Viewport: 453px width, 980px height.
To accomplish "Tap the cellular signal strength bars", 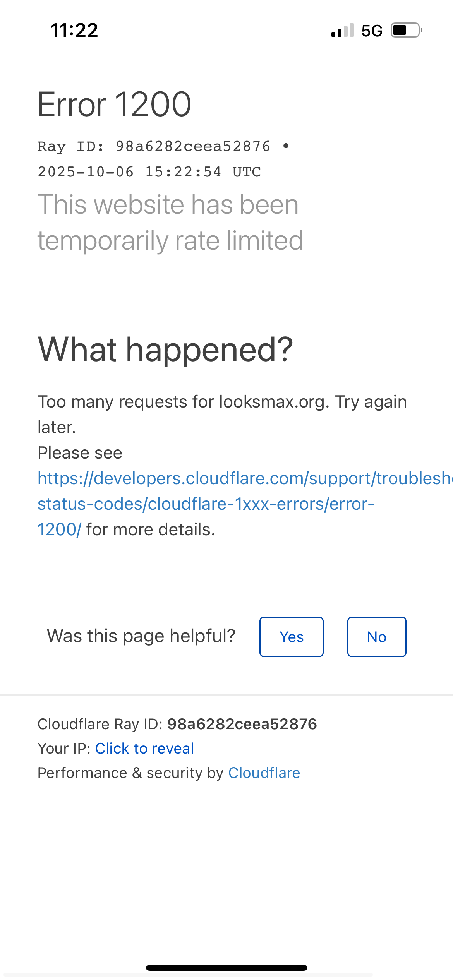I will pyautogui.click(x=343, y=31).
